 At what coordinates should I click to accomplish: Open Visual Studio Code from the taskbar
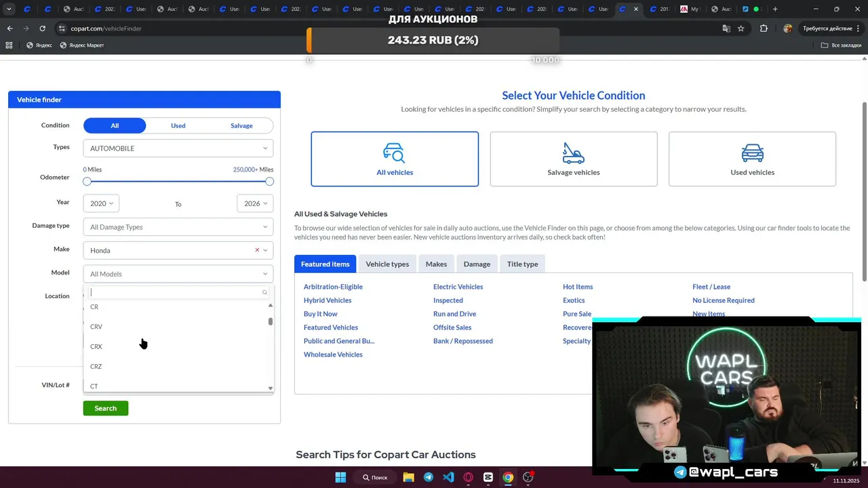pyautogui.click(x=448, y=477)
